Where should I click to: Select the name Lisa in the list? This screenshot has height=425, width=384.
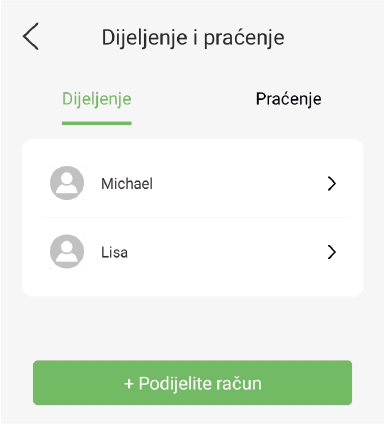click(114, 252)
